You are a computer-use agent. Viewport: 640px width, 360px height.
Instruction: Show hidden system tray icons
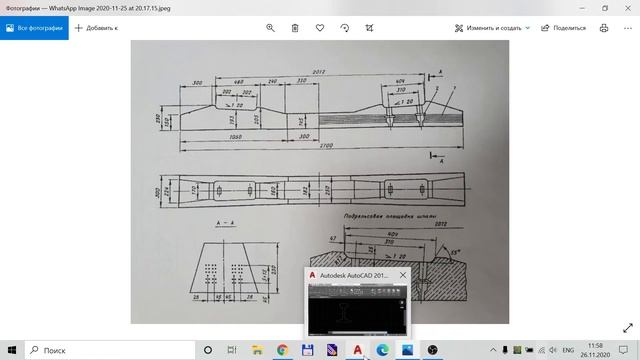coord(493,350)
